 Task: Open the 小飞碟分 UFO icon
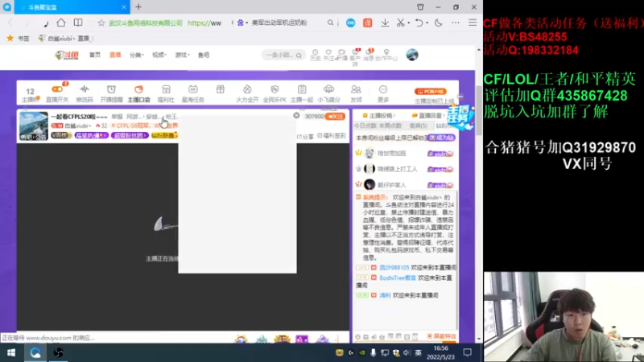[x=328, y=93]
